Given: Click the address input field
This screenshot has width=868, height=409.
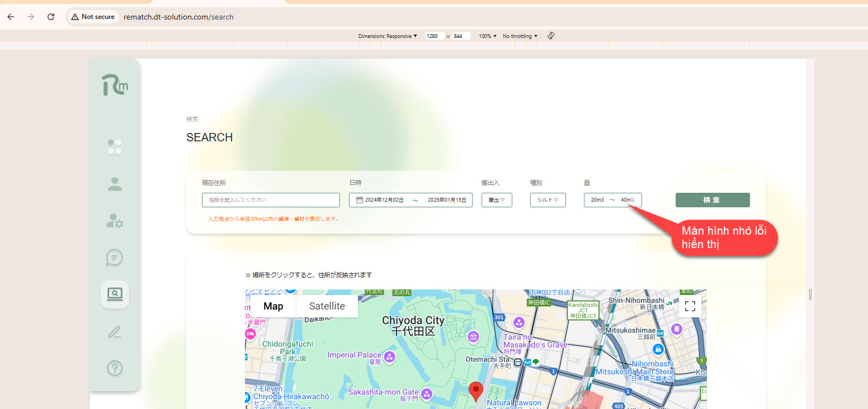Looking at the screenshot, I should coord(271,200).
